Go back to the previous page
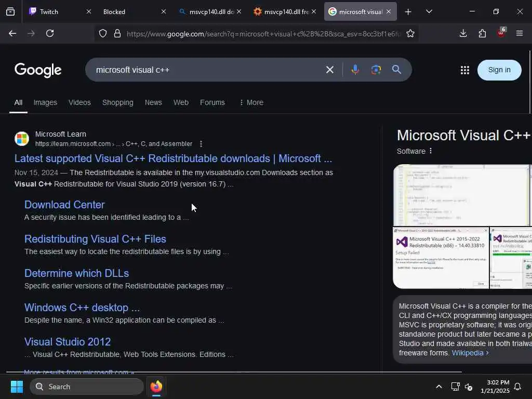This screenshot has width=532, height=399. 12,33
